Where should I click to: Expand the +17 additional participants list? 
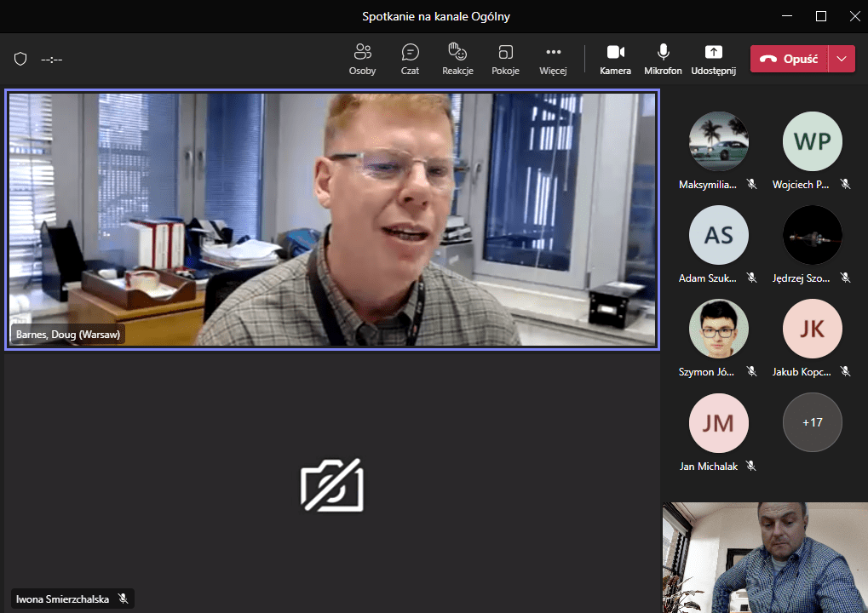812,421
